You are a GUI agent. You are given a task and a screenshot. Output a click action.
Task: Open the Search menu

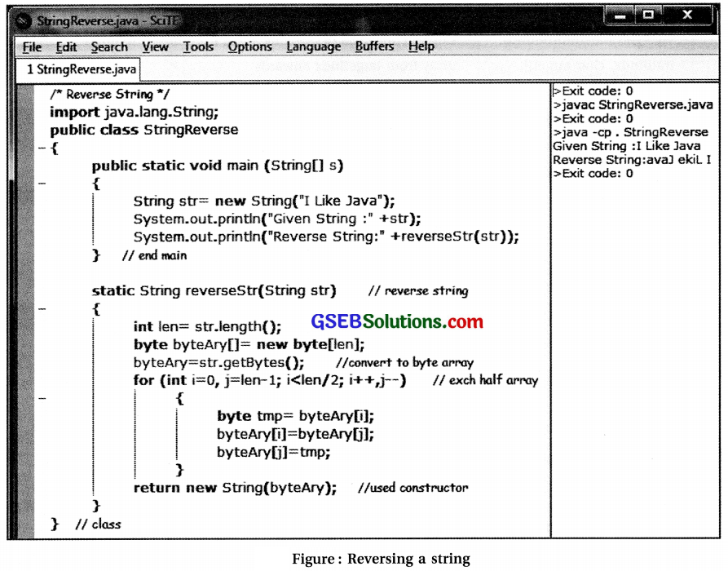point(108,46)
